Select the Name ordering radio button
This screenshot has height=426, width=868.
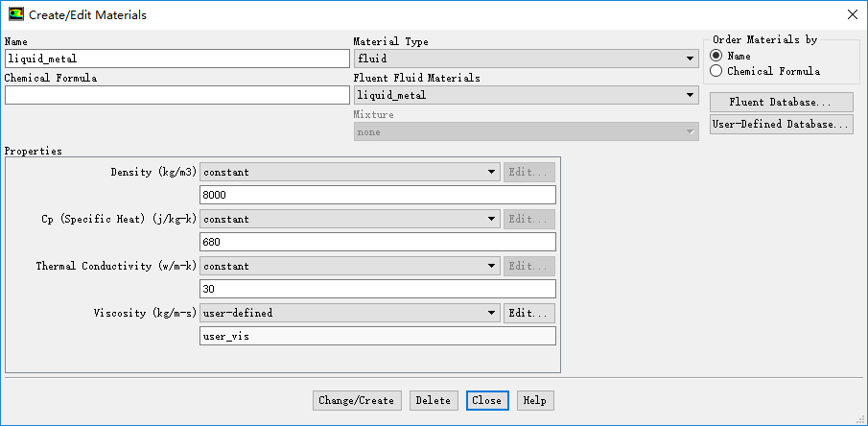click(716, 56)
